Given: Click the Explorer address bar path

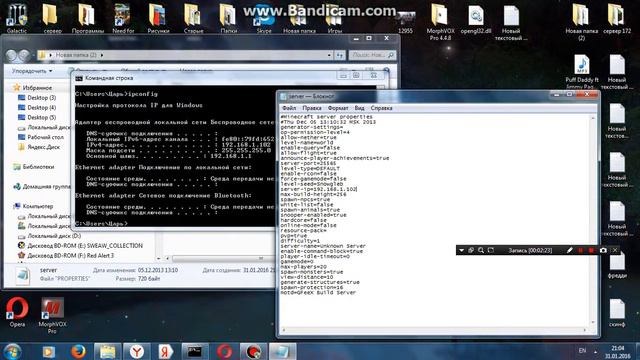Looking at the screenshot, I should coord(184,55).
